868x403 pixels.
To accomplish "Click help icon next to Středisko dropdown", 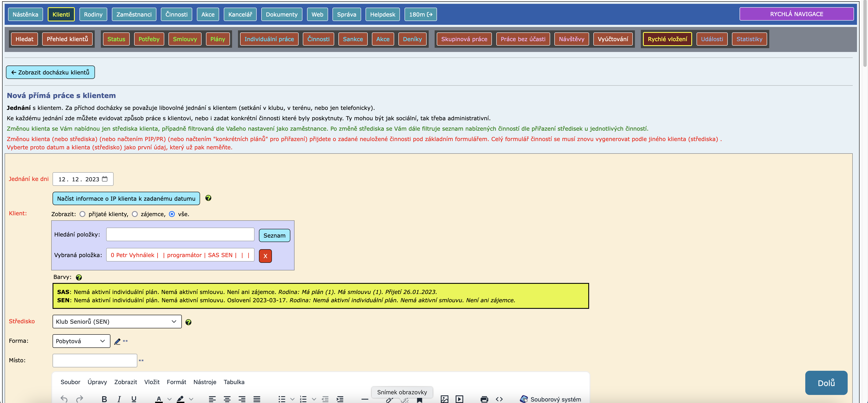I will point(188,322).
